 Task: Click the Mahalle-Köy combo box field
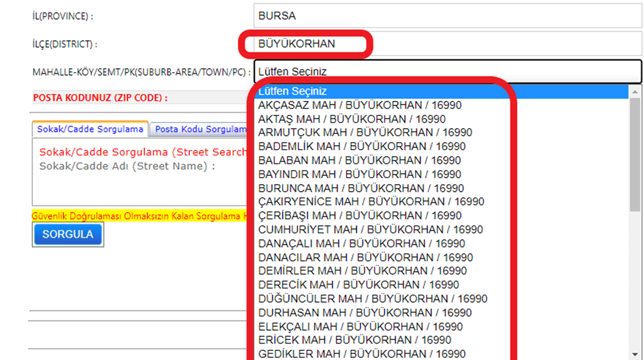click(x=447, y=72)
